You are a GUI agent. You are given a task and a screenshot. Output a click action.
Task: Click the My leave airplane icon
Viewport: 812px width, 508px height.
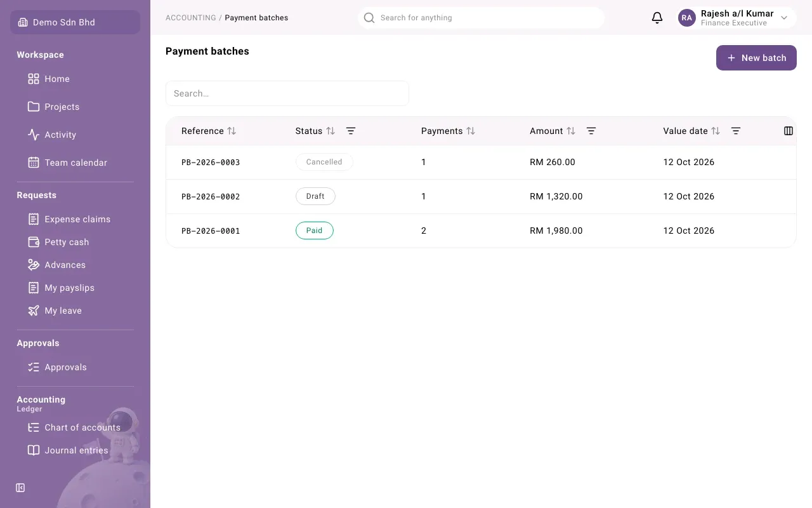tap(34, 311)
